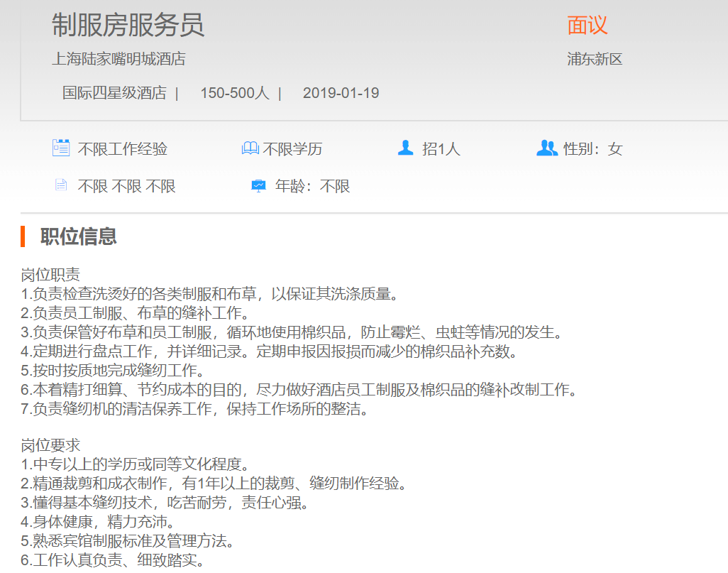This screenshot has width=728, height=573.
Task: Click the open book education icon
Action: pos(250,148)
